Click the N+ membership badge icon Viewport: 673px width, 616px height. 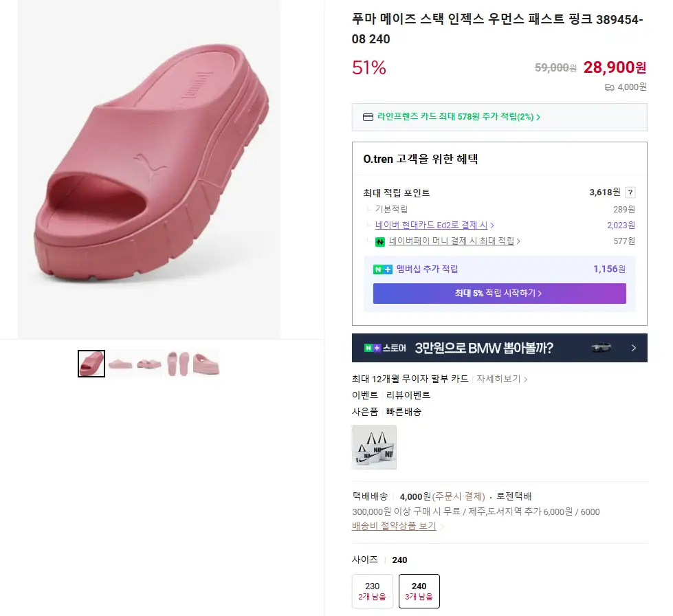(382, 269)
